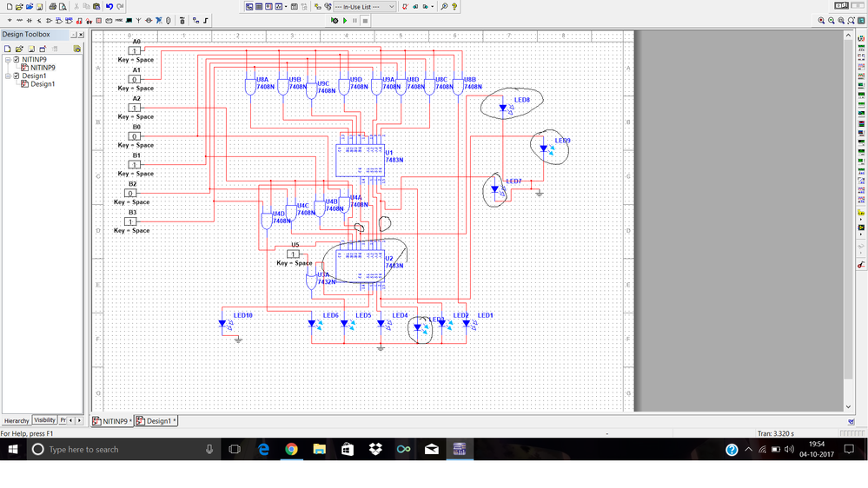Place a TTL logic component
The width and height of the screenshot is (868, 488).
(x=59, y=21)
